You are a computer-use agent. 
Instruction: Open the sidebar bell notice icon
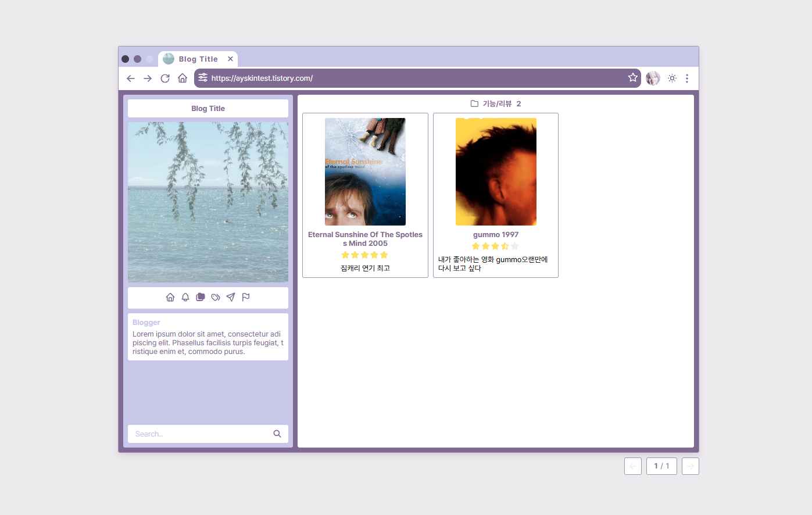point(185,298)
